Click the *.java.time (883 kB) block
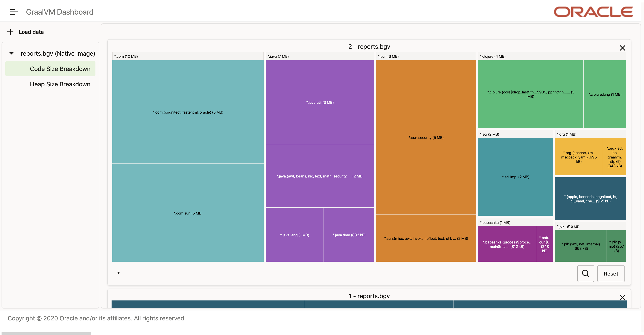Viewport: 644px width, 335px height. point(349,235)
